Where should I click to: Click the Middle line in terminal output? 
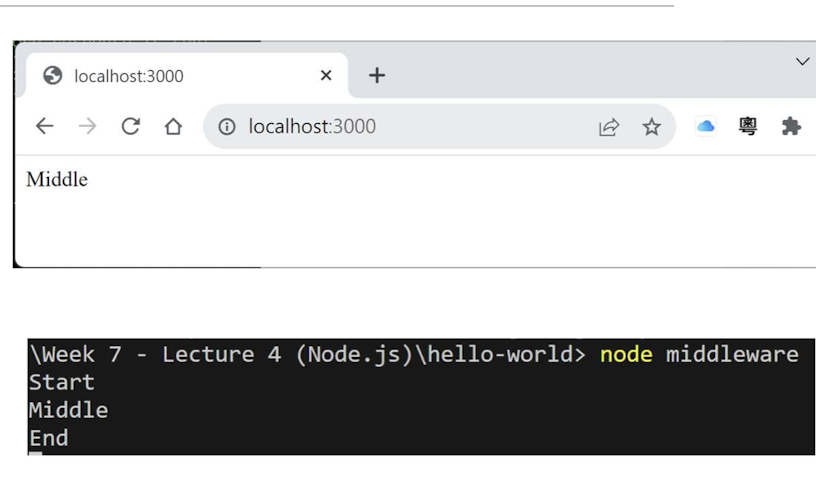click(68, 410)
